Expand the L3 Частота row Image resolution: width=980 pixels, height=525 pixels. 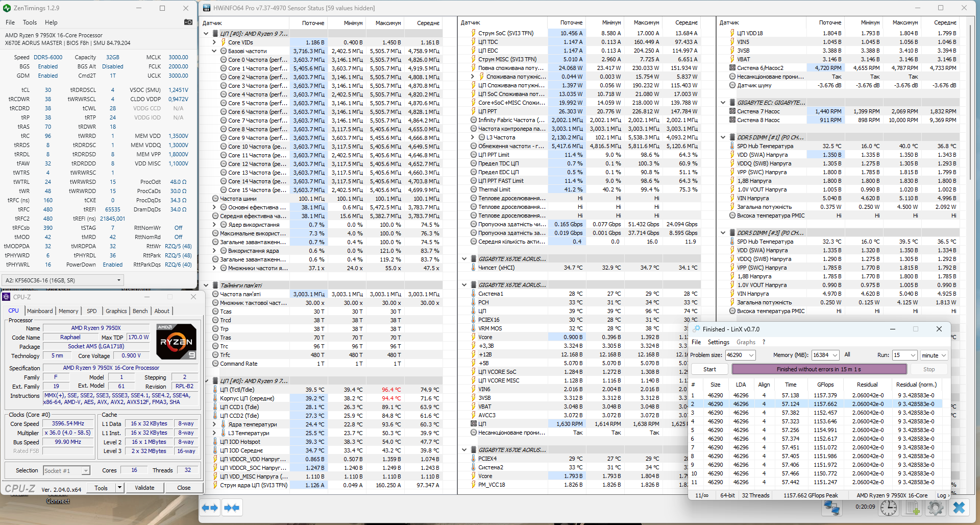472,137
